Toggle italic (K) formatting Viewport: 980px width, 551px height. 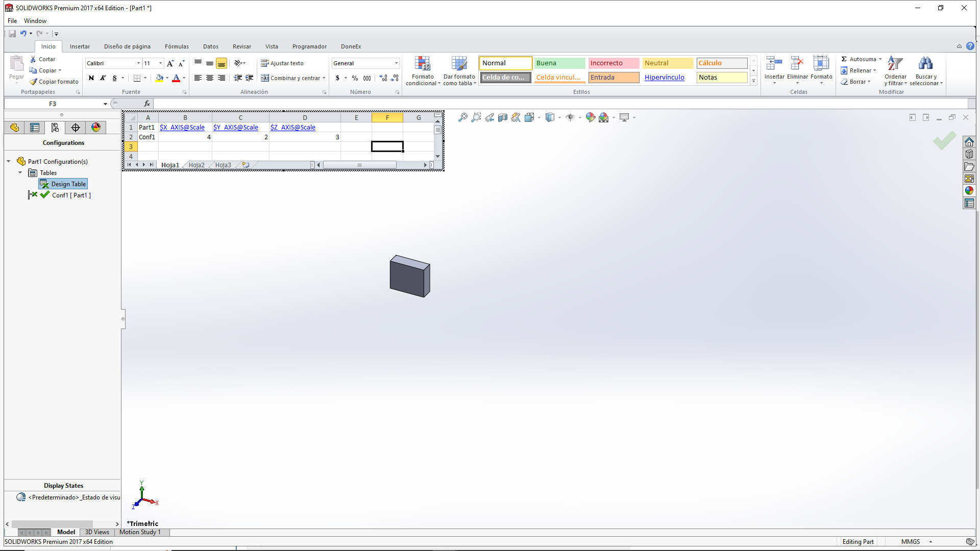point(103,78)
